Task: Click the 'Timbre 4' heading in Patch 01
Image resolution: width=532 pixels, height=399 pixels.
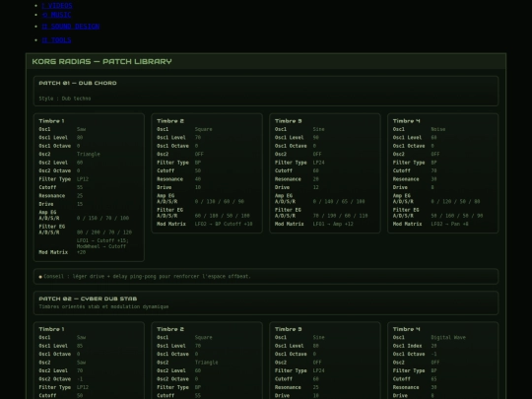Action: [407, 121]
